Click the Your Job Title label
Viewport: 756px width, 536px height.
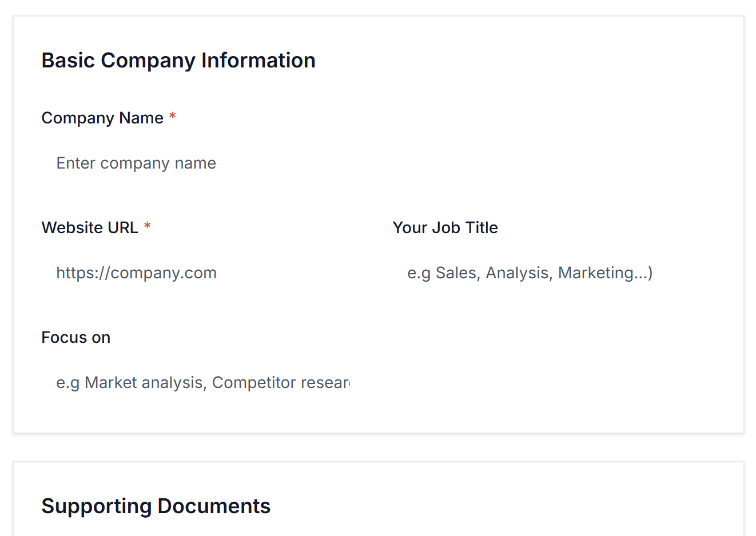tap(445, 227)
